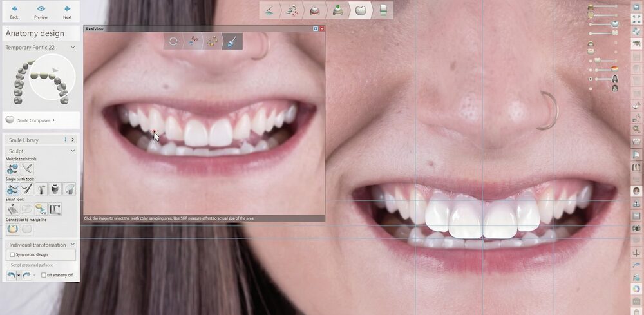This screenshot has height=315, width=644.
Task: Adjust the top visibility slider on right
Action: [605, 6]
